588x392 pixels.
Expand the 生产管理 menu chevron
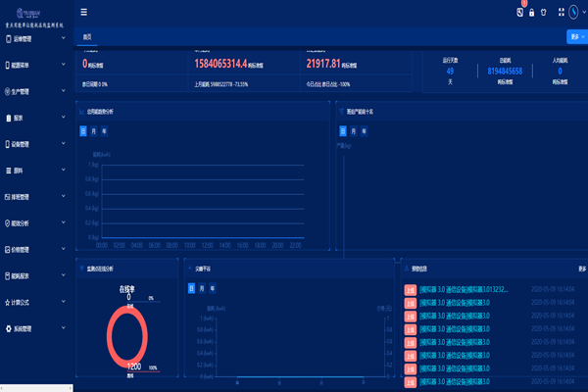pyautogui.click(x=63, y=91)
